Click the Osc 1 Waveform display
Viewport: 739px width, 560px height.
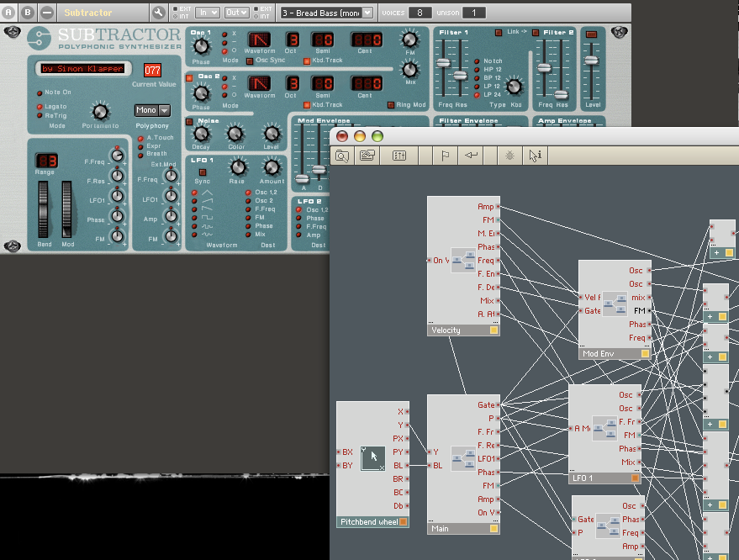259,40
